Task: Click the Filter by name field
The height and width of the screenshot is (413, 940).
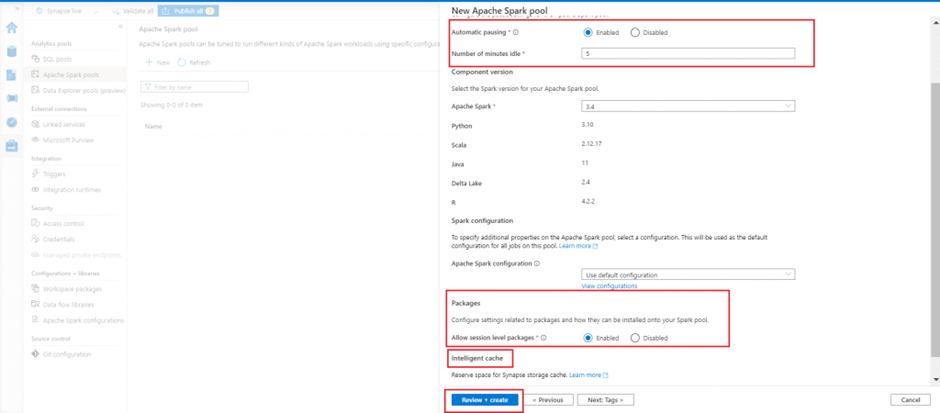Action: 194,87
